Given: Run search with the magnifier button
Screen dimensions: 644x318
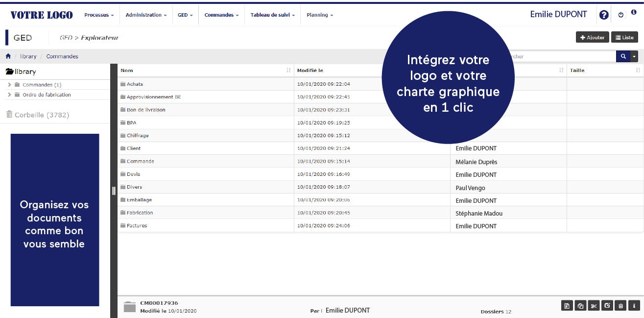Looking at the screenshot, I should point(623,56).
